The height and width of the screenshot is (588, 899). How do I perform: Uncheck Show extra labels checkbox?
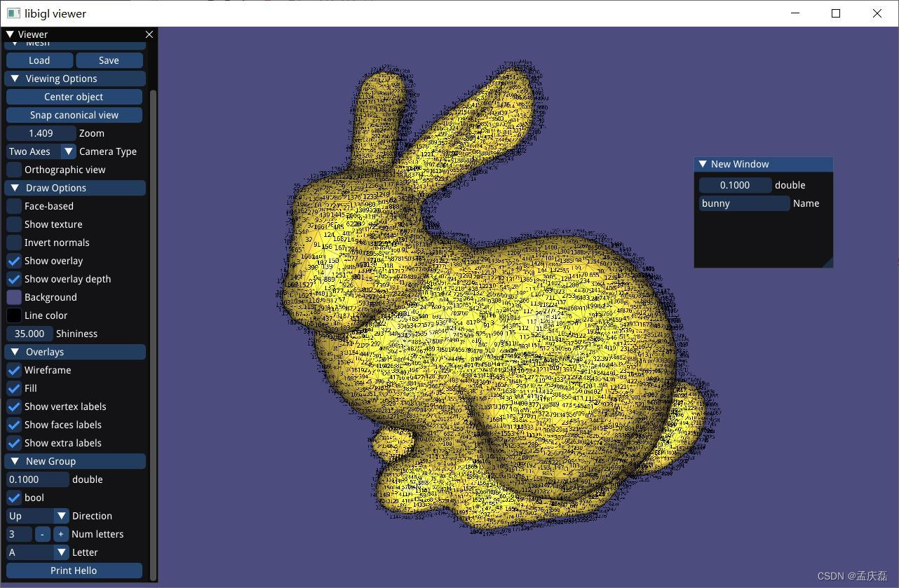pyautogui.click(x=14, y=443)
